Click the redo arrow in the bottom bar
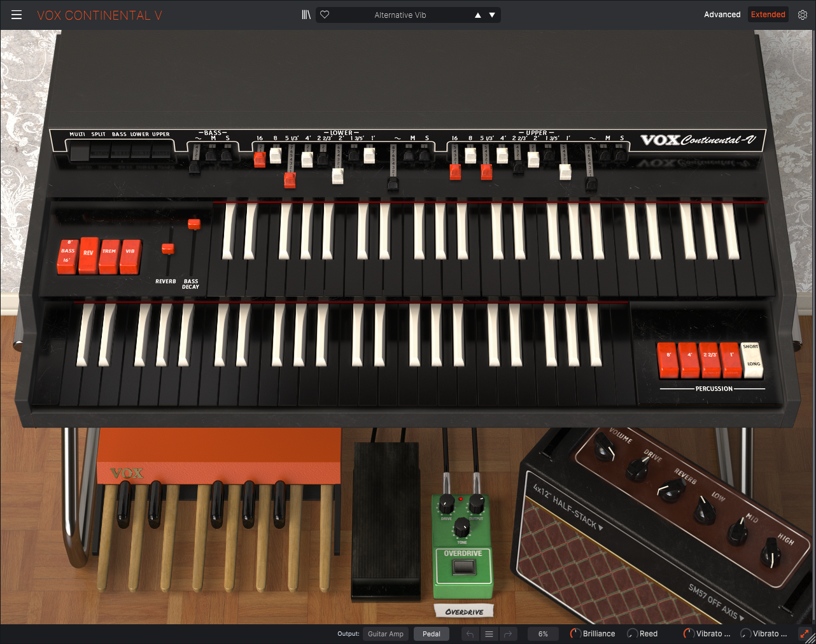816x644 pixels. (x=508, y=634)
